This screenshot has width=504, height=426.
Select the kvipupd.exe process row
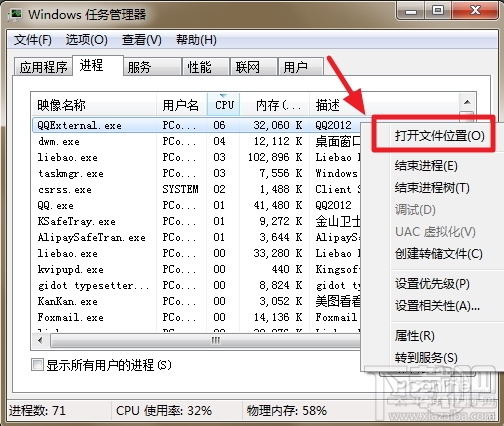(x=197, y=269)
